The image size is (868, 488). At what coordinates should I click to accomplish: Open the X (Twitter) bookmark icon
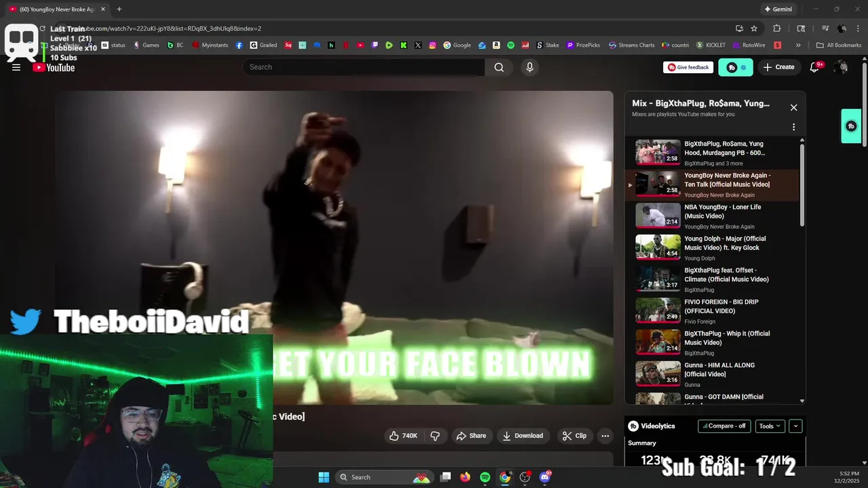[x=418, y=45]
